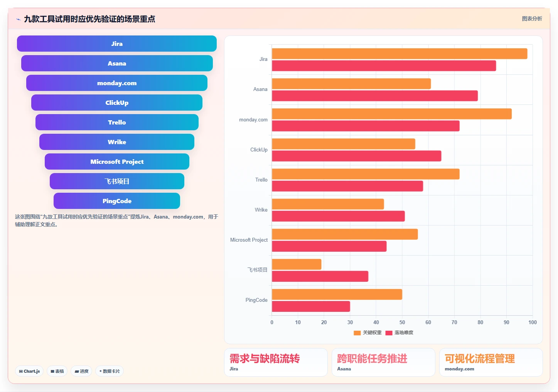Select the Microsoft Project funnel bar
This screenshot has height=392, width=558.
(x=117, y=162)
